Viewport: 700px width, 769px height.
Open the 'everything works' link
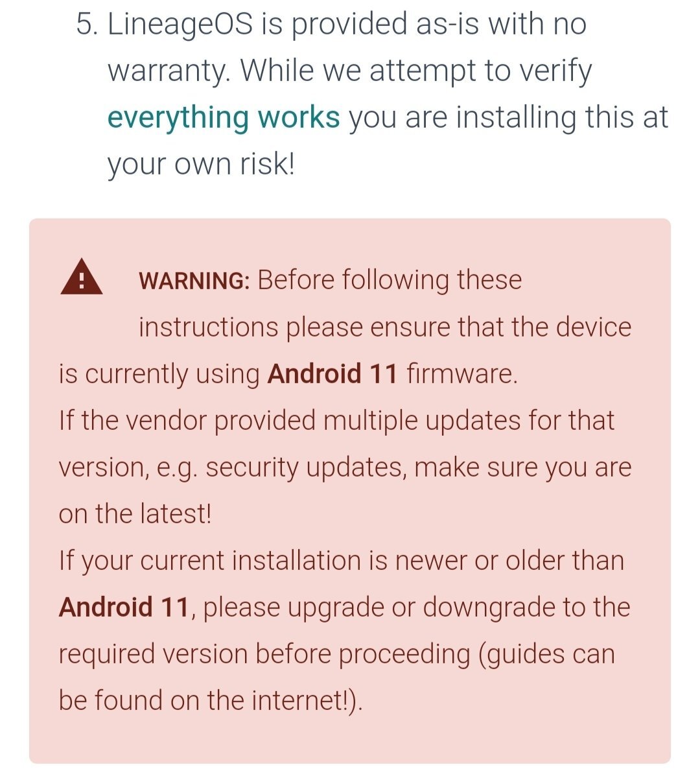point(223,118)
